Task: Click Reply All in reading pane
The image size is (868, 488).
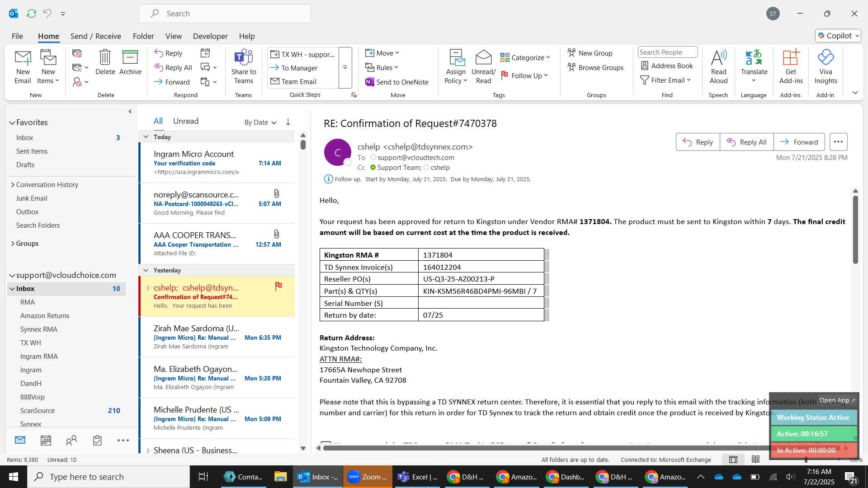Action: (746, 142)
